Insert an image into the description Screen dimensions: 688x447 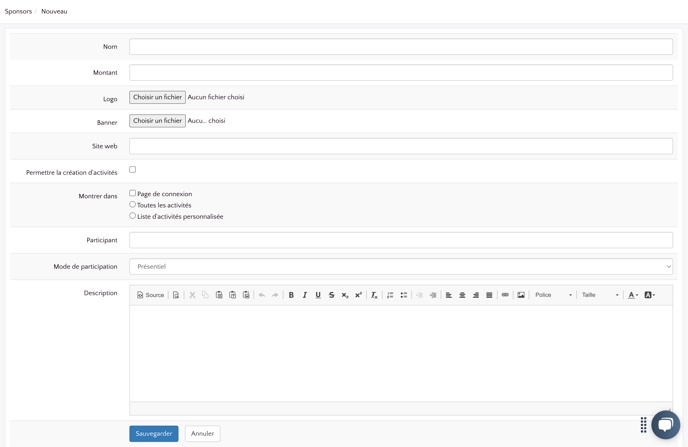coord(521,295)
